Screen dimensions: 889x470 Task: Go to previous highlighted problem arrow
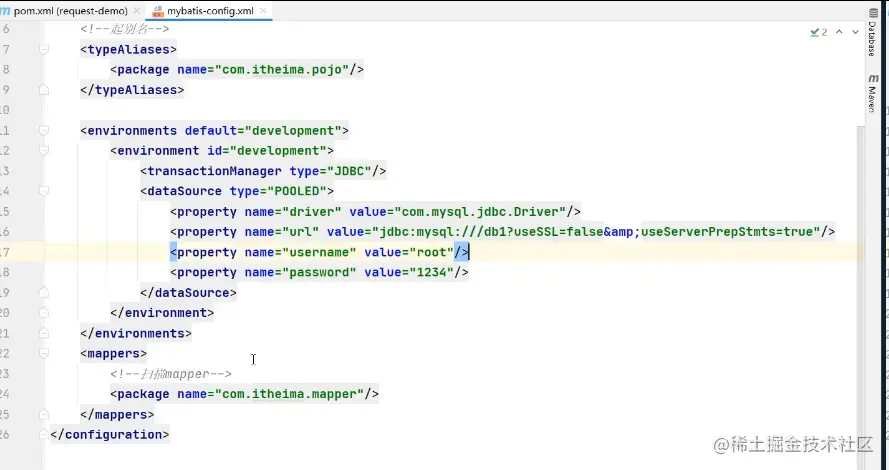[839, 32]
